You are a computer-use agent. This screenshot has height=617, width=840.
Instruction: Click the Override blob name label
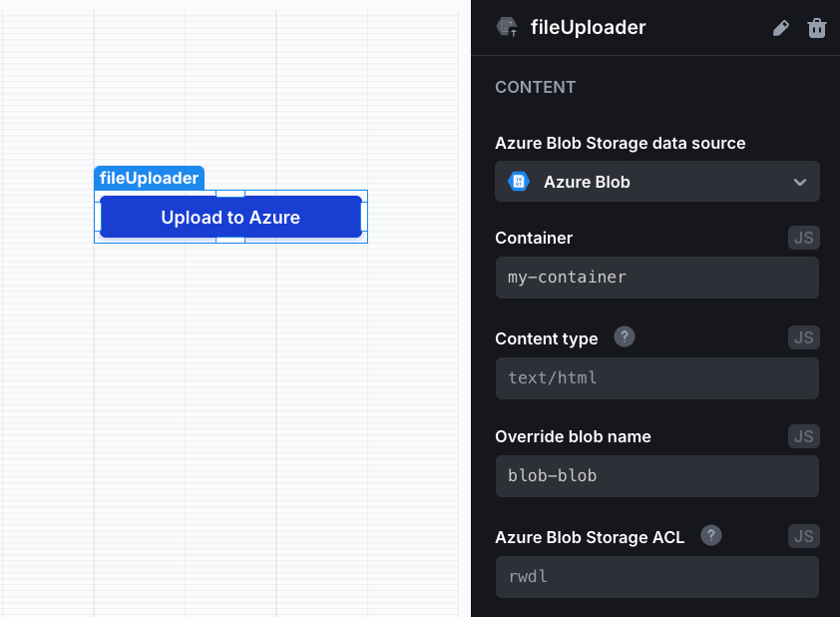(x=573, y=436)
